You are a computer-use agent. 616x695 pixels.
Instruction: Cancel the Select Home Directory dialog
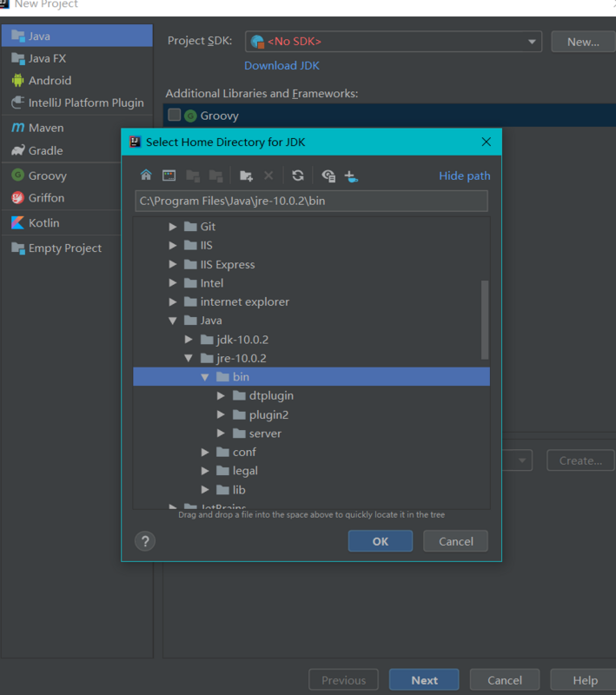[455, 540]
